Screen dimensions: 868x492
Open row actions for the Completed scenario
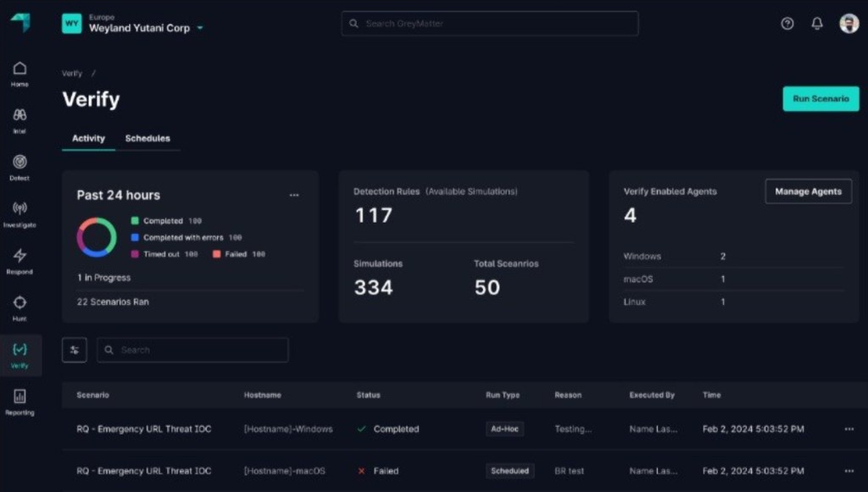click(849, 429)
